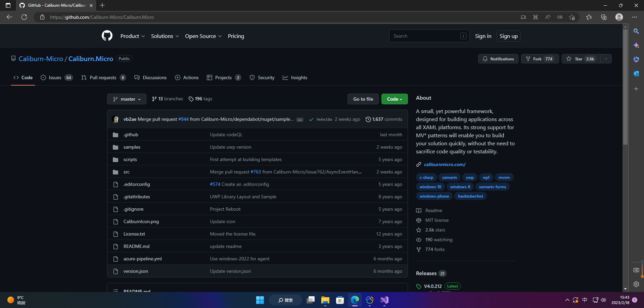Open Edge sidebar settings gear
This screenshot has width=644, height=308.
click(636, 284)
